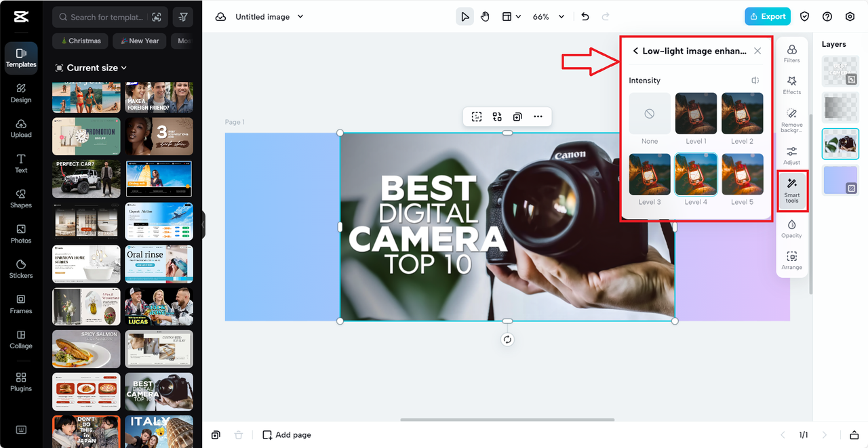Viewport: 868px width, 448px height.
Task: Open the Templates sidebar tab
Action: (x=21, y=58)
